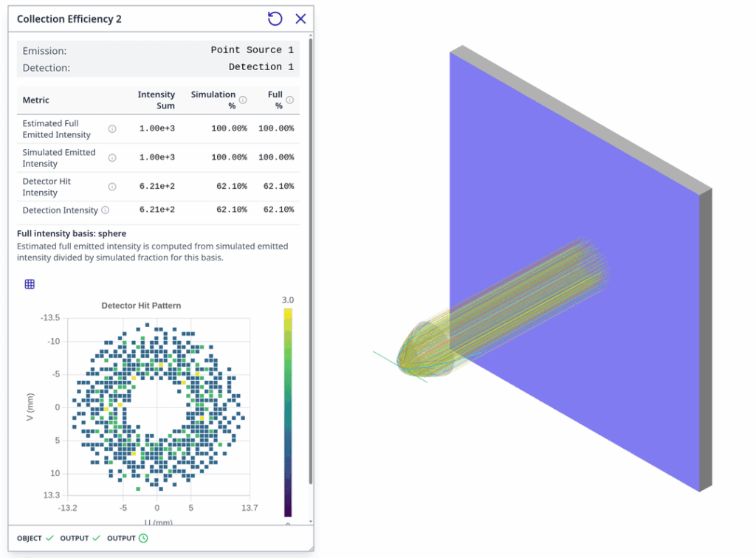Close the Collection Efficiency 2 panel
This screenshot has width=756, height=558.
300,18
